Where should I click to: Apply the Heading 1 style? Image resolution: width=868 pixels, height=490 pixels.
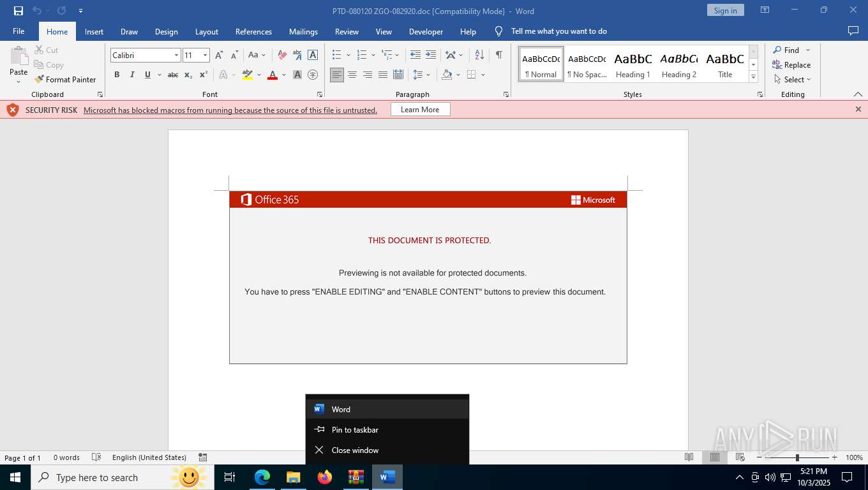click(633, 64)
